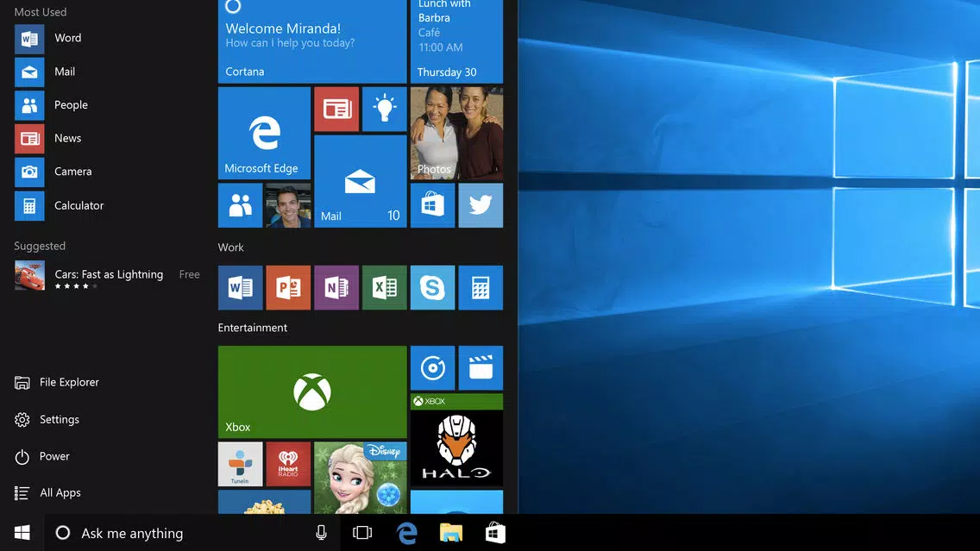The width and height of the screenshot is (980, 551).
Task: Open the Xbox tile
Action: [x=312, y=391]
